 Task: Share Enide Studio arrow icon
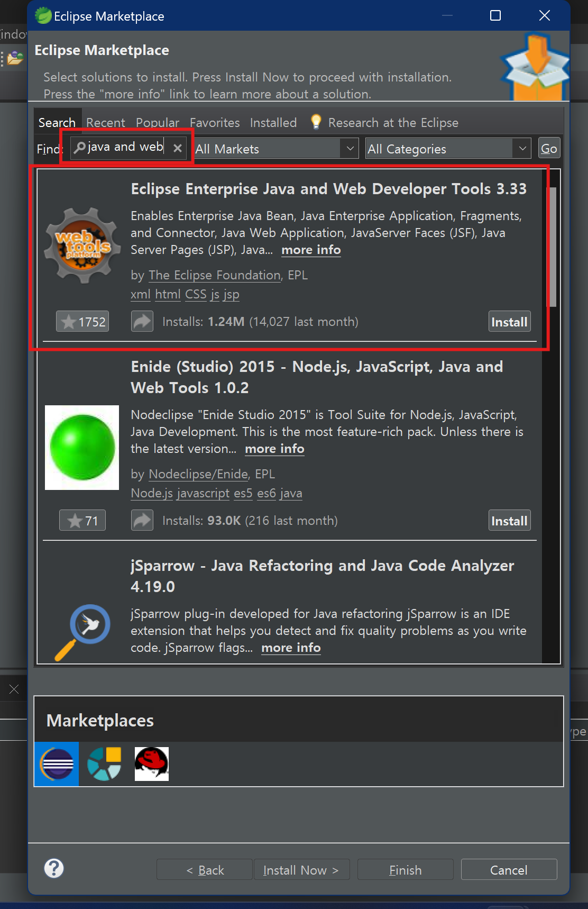(142, 521)
